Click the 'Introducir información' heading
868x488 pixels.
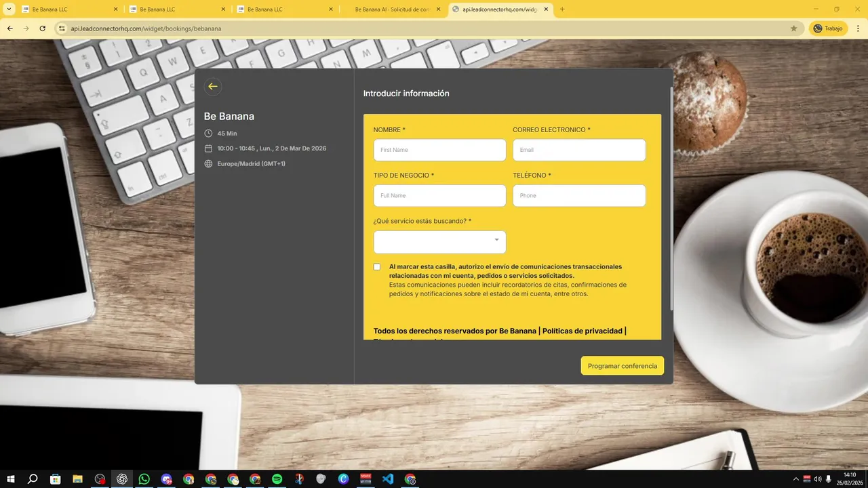pos(406,94)
